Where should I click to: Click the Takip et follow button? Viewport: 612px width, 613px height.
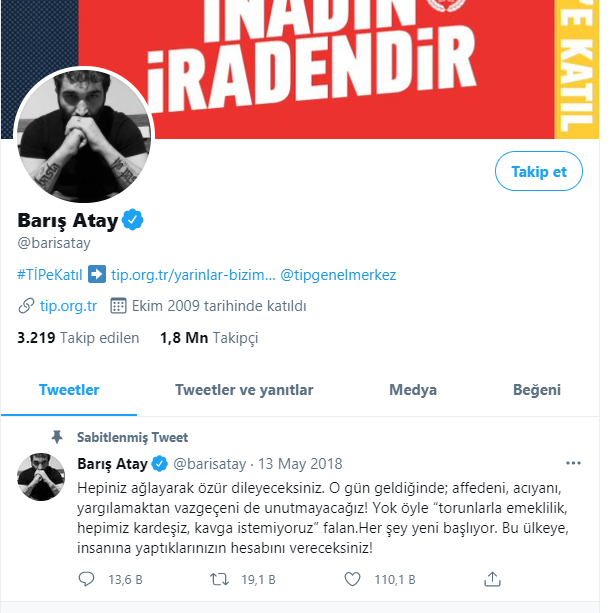538,171
